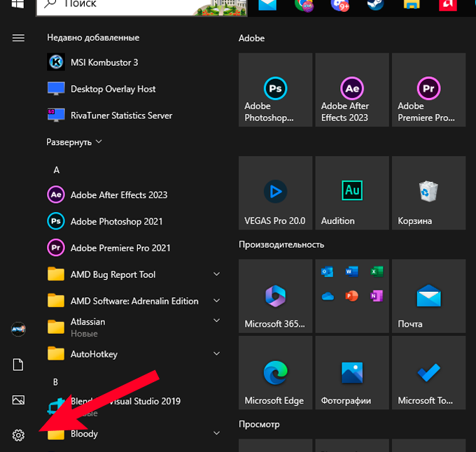Click the user account avatar

click(18, 329)
